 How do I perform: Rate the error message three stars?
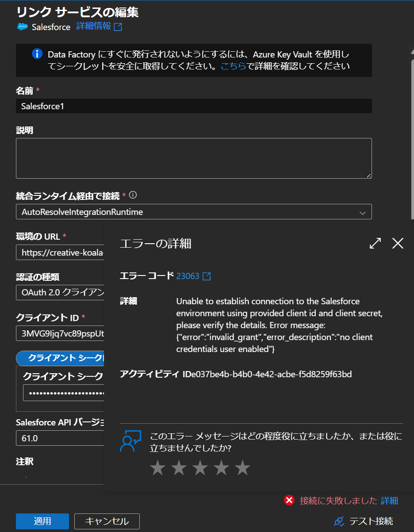coord(200,468)
